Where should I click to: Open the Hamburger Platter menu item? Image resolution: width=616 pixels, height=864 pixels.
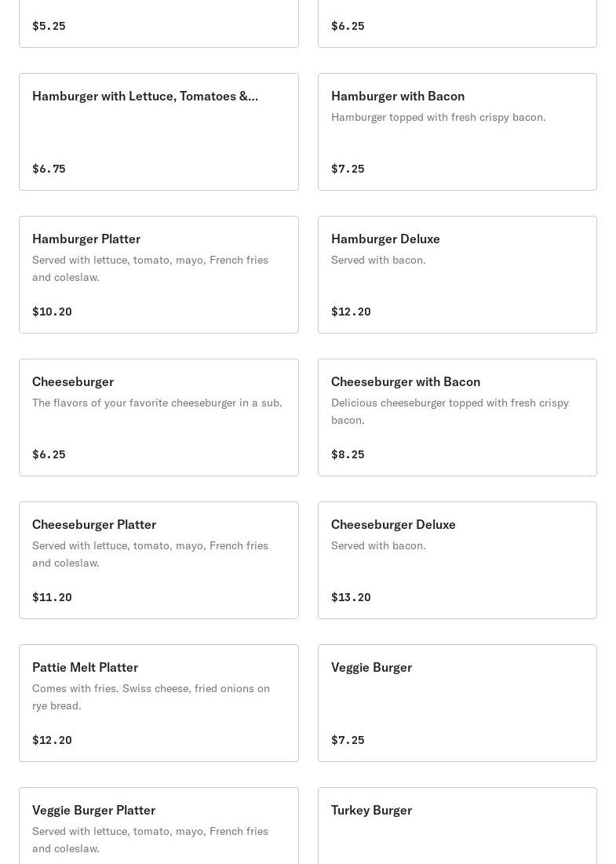(x=159, y=275)
